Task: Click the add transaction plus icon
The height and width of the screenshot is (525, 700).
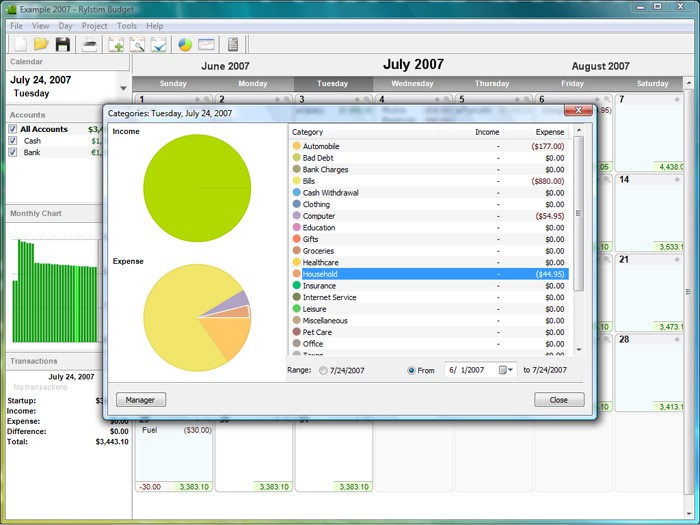Action: coord(116,44)
